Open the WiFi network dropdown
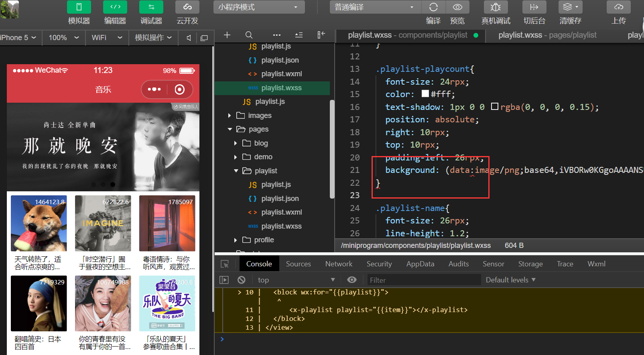644x355 pixels. coord(107,37)
